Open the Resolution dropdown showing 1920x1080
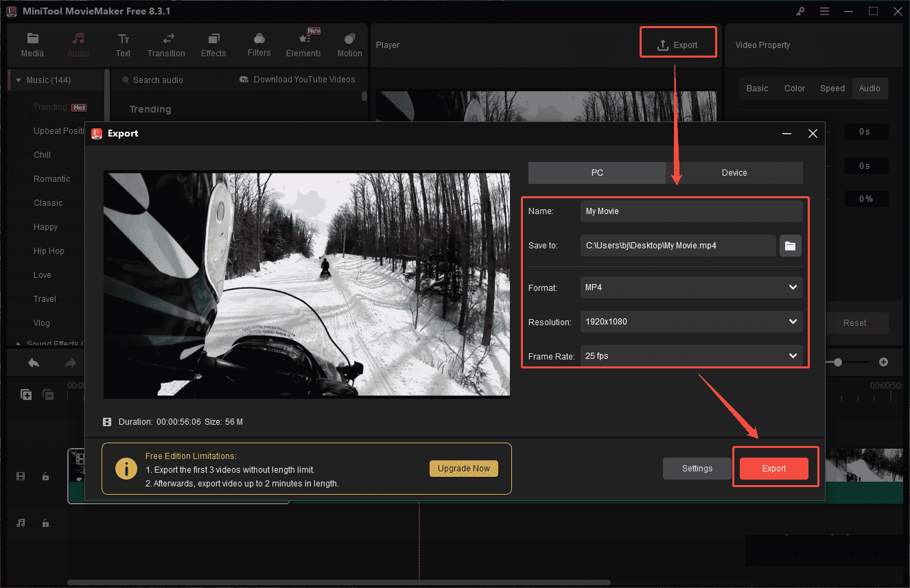This screenshot has height=588, width=910. (691, 321)
